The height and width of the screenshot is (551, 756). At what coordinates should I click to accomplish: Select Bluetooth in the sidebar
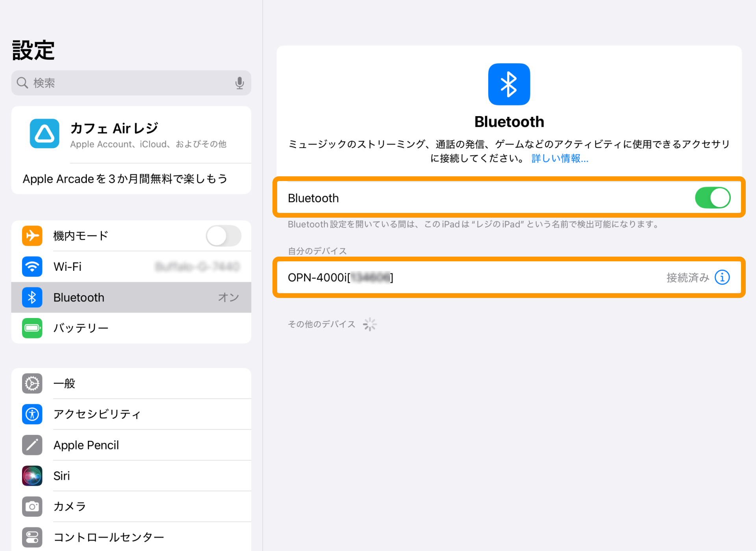point(131,297)
